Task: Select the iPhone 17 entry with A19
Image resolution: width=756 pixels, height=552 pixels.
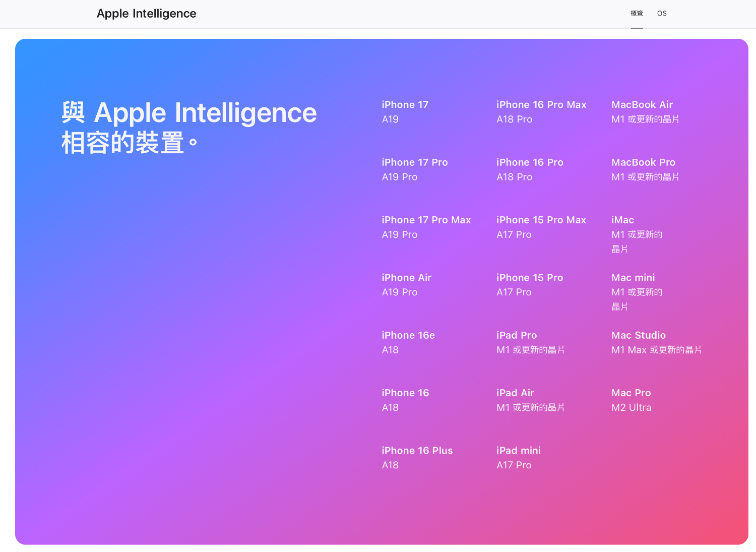Action: (405, 105)
